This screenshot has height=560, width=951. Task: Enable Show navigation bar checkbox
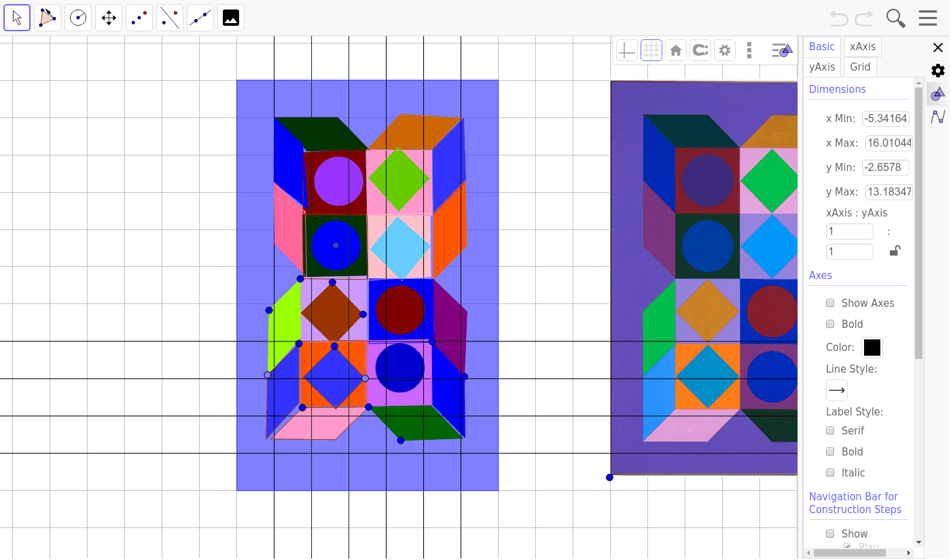coord(830,534)
